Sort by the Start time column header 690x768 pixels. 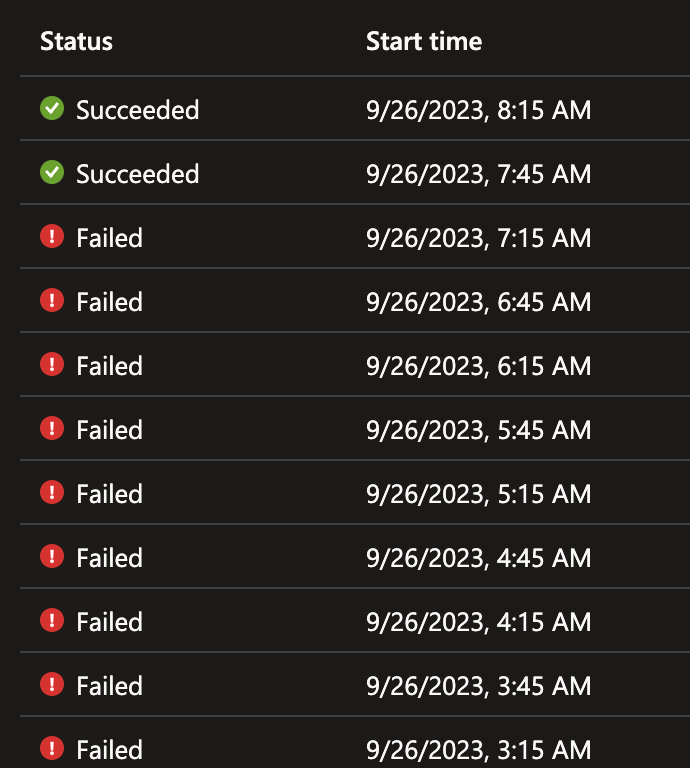(424, 41)
